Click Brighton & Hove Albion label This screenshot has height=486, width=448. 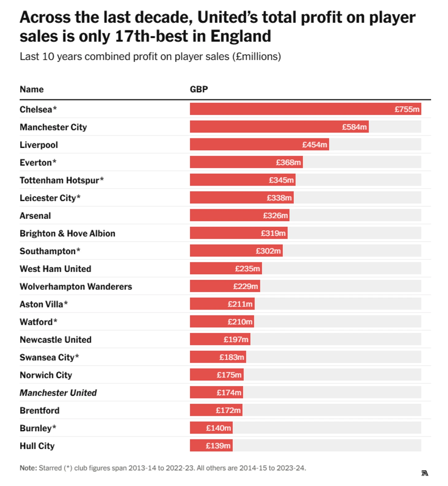click(x=68, y=233)
